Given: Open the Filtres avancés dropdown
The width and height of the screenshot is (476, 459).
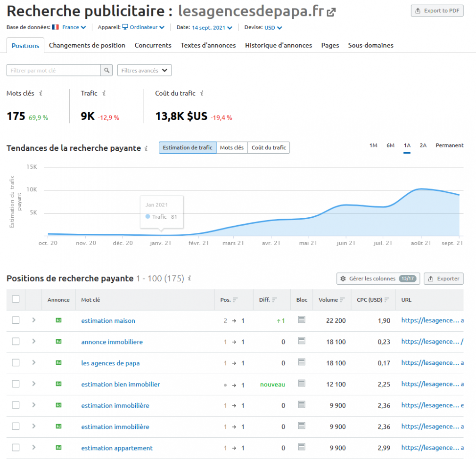Looking at the screenshot, I should (145, 70).
